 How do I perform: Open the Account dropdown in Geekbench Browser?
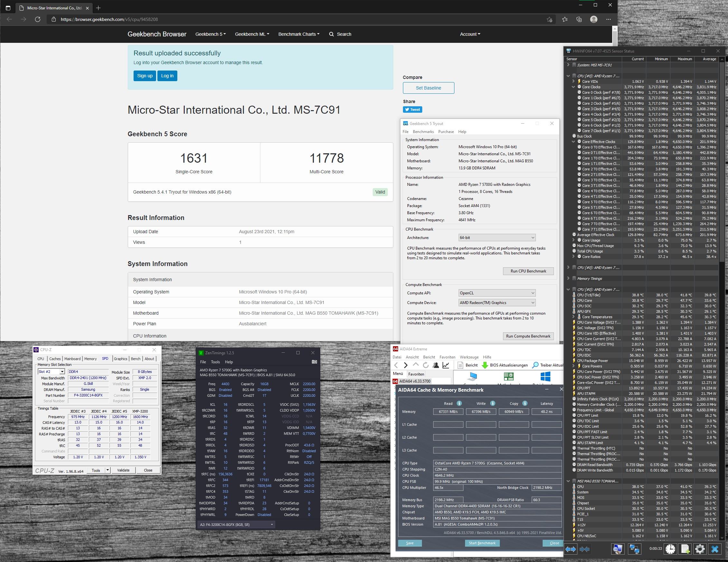point(470,34)
